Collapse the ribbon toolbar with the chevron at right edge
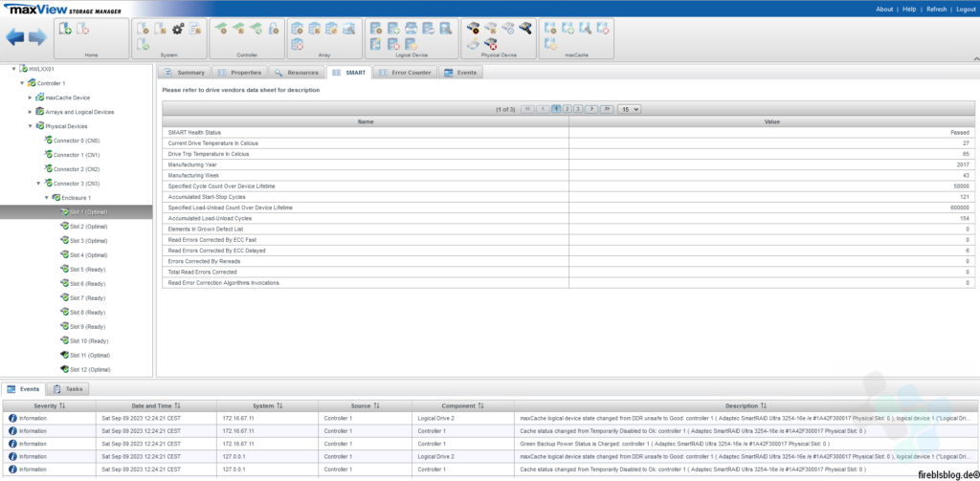This screenshot has width=980, height=481. [975, 58]
